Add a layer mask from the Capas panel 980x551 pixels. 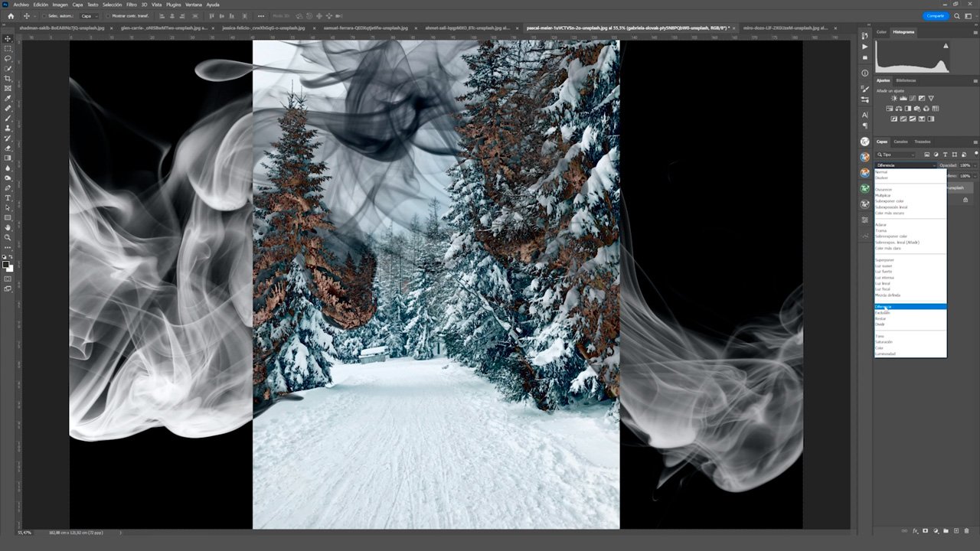coord(925,530)
